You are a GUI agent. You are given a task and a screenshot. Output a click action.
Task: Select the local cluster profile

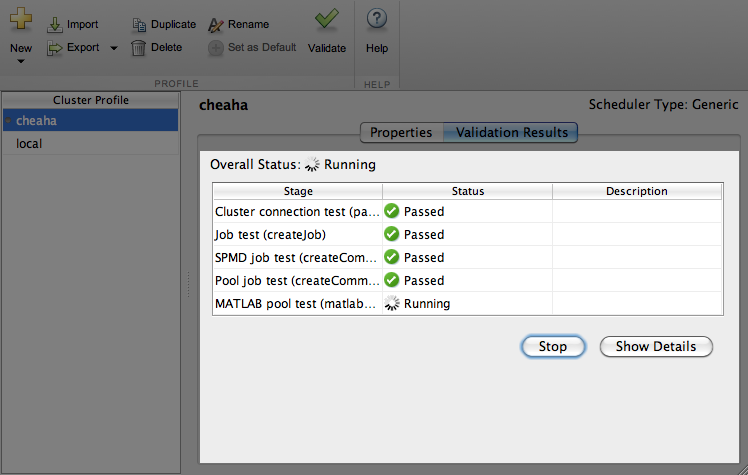[29, 144]
